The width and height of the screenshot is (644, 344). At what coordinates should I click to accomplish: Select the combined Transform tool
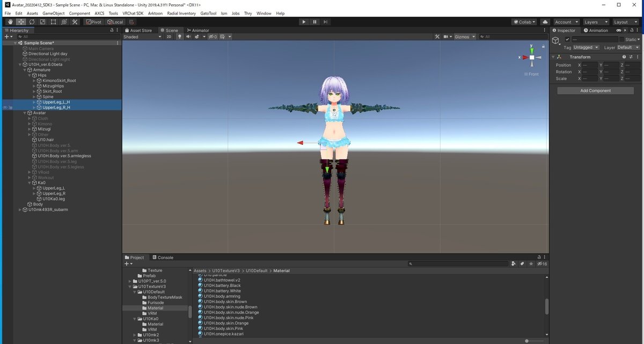pos(64,22)
